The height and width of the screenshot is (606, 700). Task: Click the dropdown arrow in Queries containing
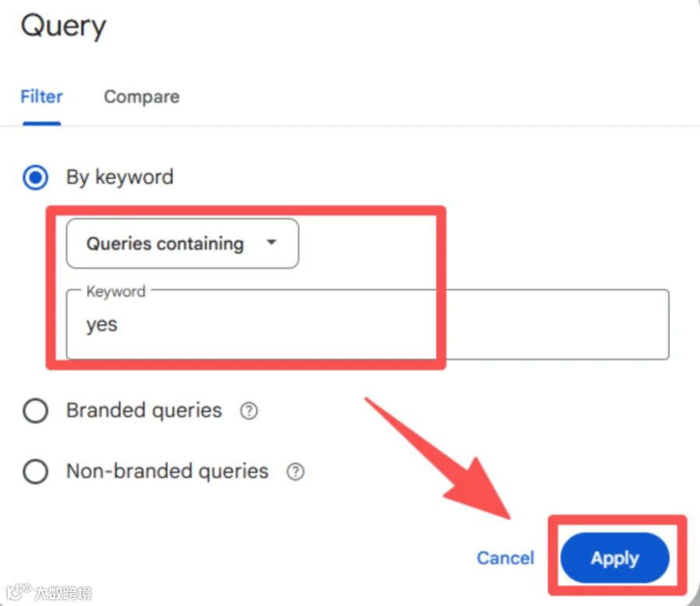click(271, 243)
